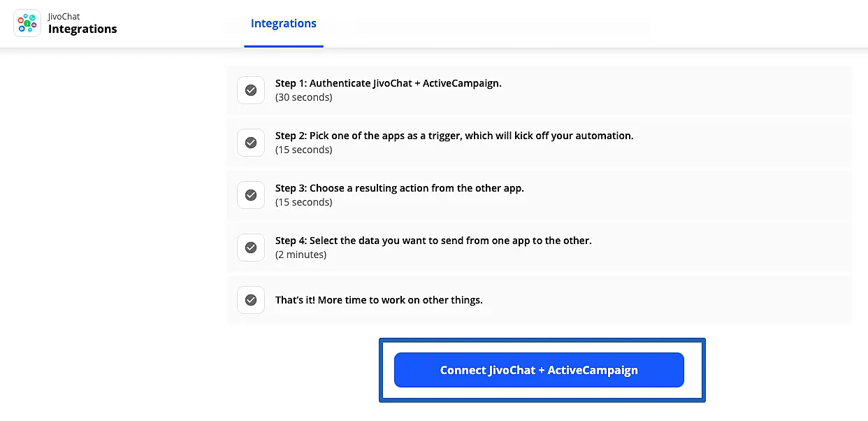
Task: Select the Step 3 resulting action text
Action: [x=399, y=188]
